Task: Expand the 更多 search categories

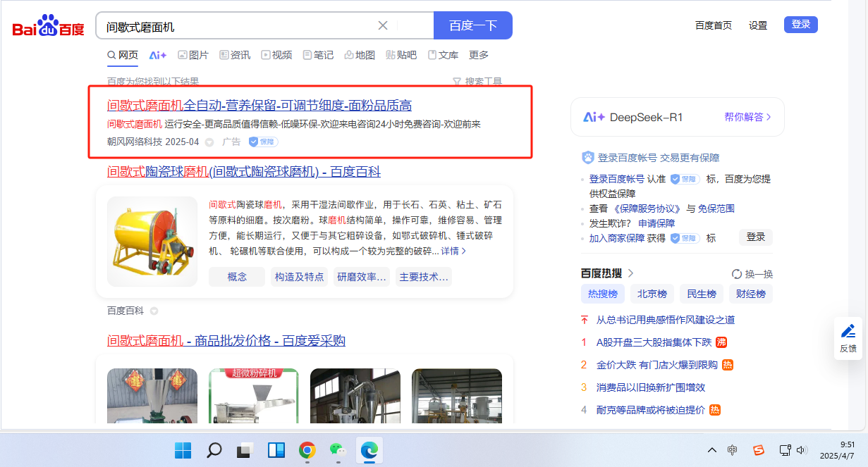Action: click(x=479, y=55)
